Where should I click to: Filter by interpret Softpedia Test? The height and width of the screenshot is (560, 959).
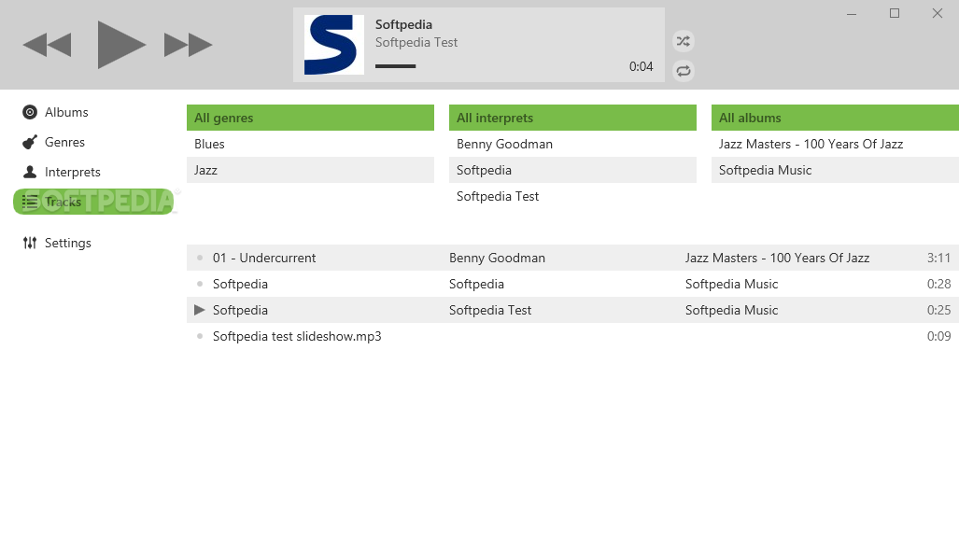[572, 196]
